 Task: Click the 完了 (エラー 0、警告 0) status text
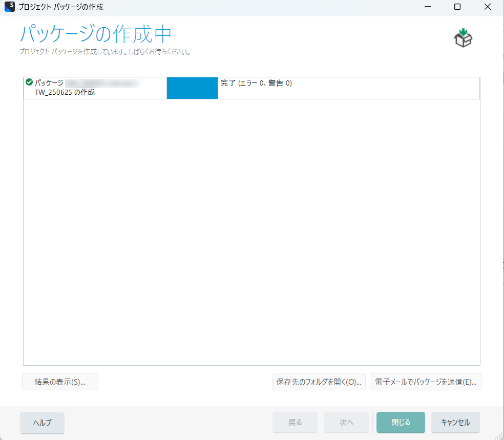pyautogui.click(x=256, y=83)
